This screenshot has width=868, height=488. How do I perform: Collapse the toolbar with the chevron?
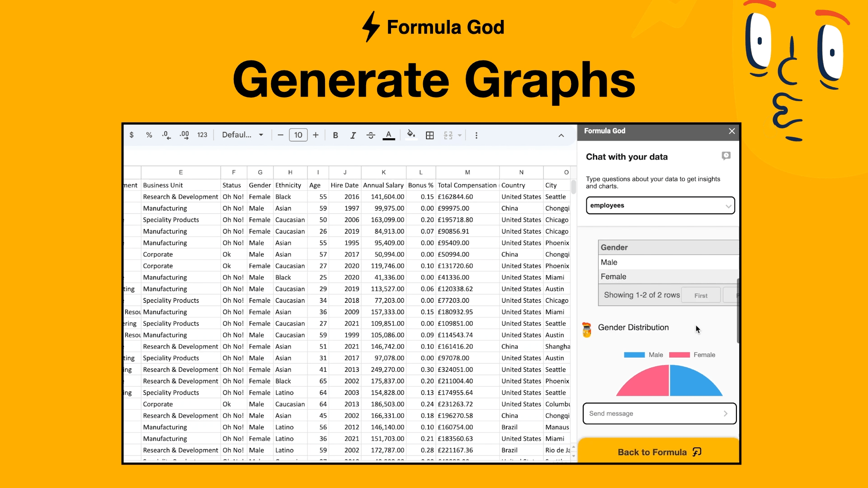pos(561,135)
